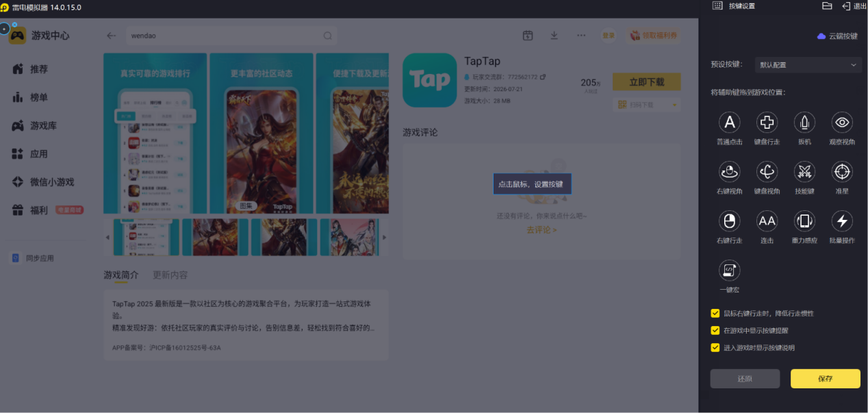
Task: Click the 游戏中心 logo icon
Action: 17,36
